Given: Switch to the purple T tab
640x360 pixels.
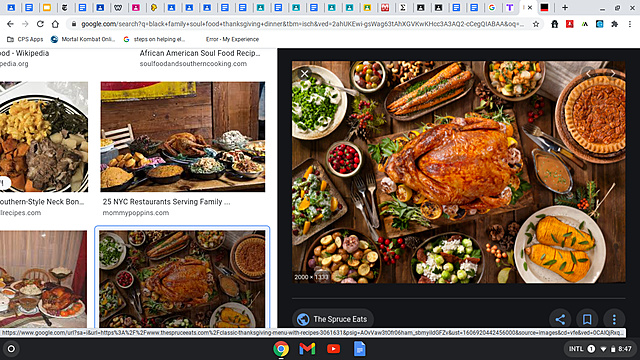Looking at the screenshot, I should (509, 7).
